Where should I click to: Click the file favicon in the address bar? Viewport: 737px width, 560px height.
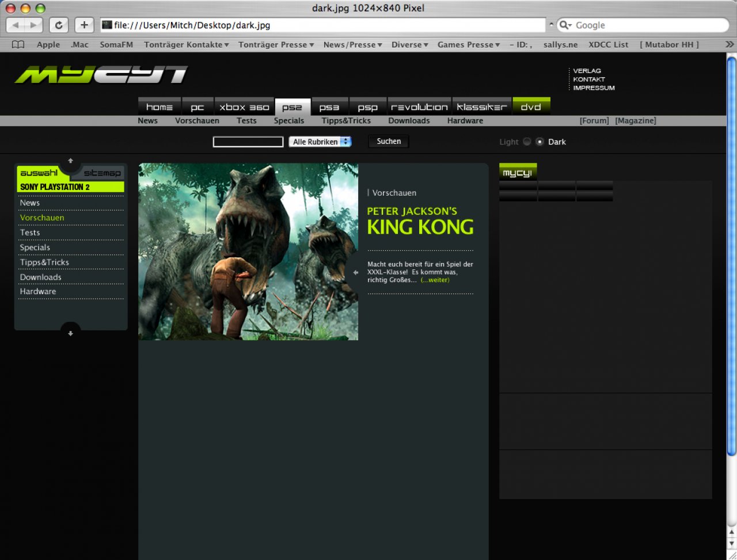[x=107, y=25]
